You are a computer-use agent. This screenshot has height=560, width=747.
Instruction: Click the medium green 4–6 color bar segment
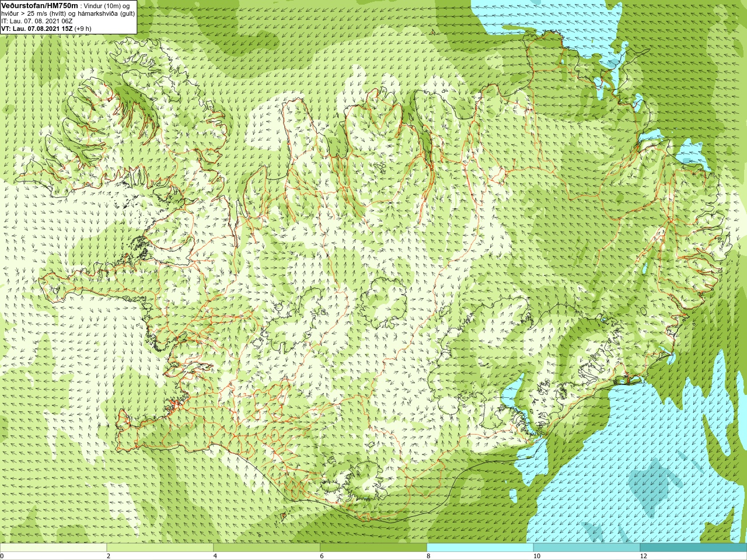(267, 547)
